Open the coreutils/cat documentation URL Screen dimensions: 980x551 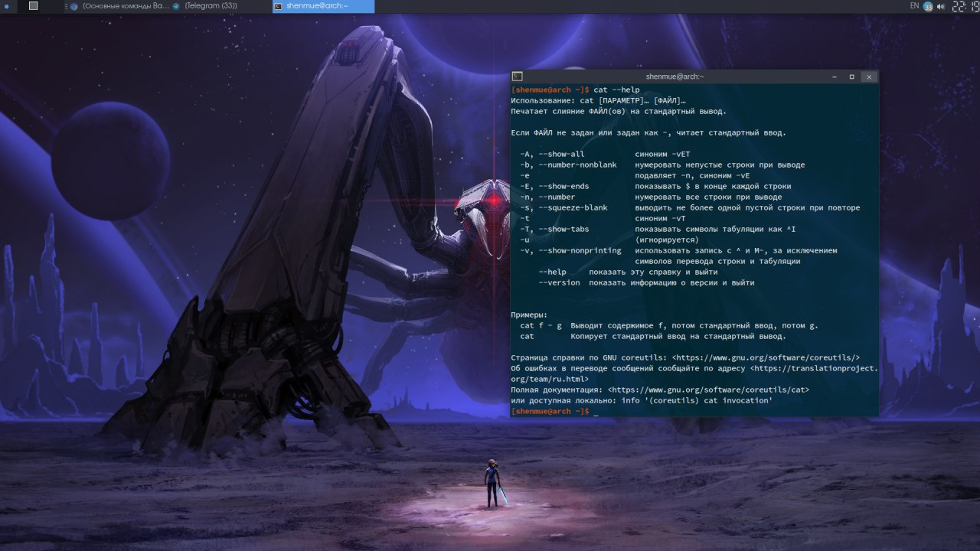coord(708,390)
